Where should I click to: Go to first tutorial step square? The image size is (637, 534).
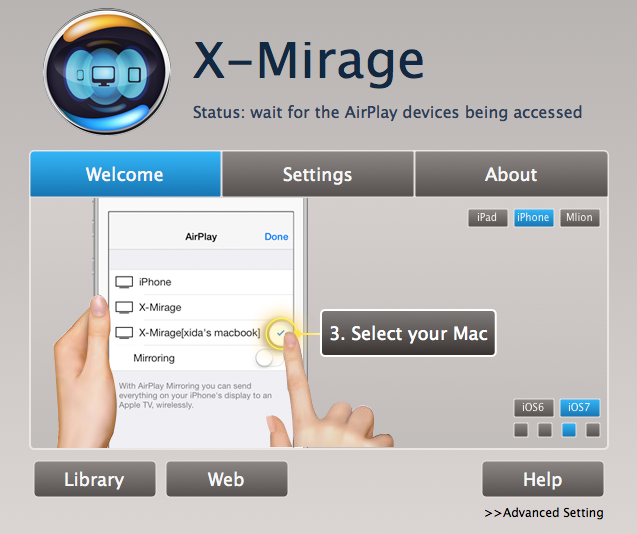(x=521, y=430)
